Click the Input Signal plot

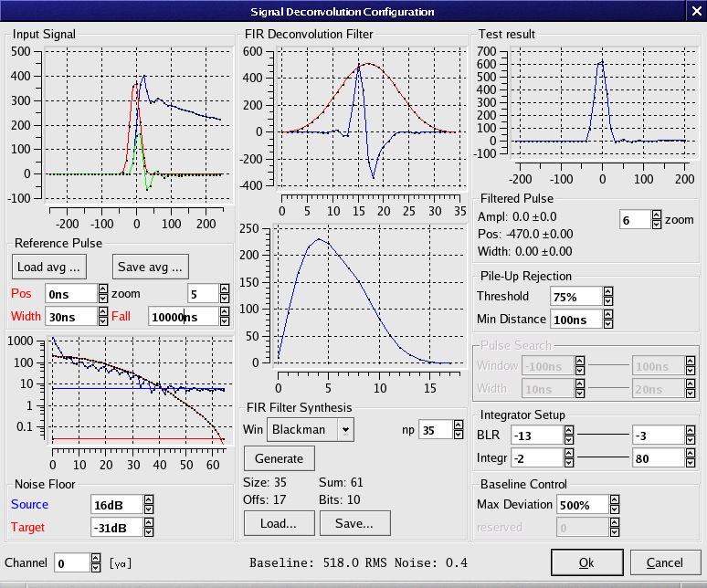pos(137,124)
